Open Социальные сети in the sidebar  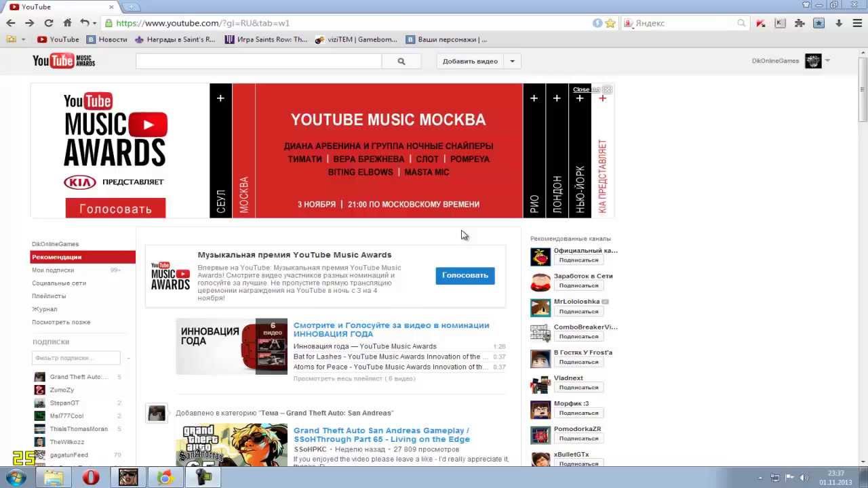point(59,283)
